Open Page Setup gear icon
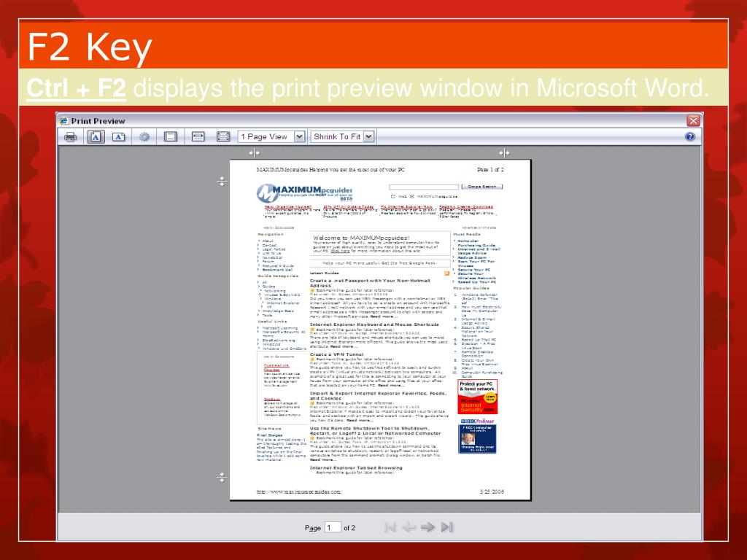 tap(144, 137)
